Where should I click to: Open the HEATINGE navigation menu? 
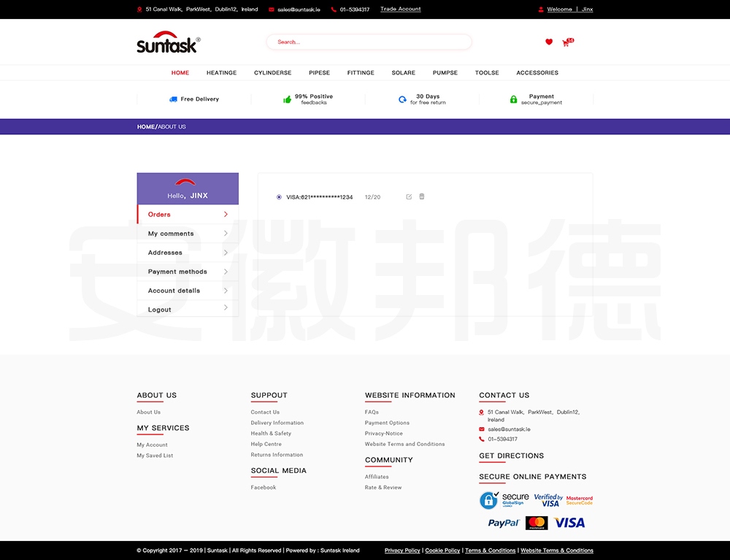pyautogui.click(x=221, y=73)
